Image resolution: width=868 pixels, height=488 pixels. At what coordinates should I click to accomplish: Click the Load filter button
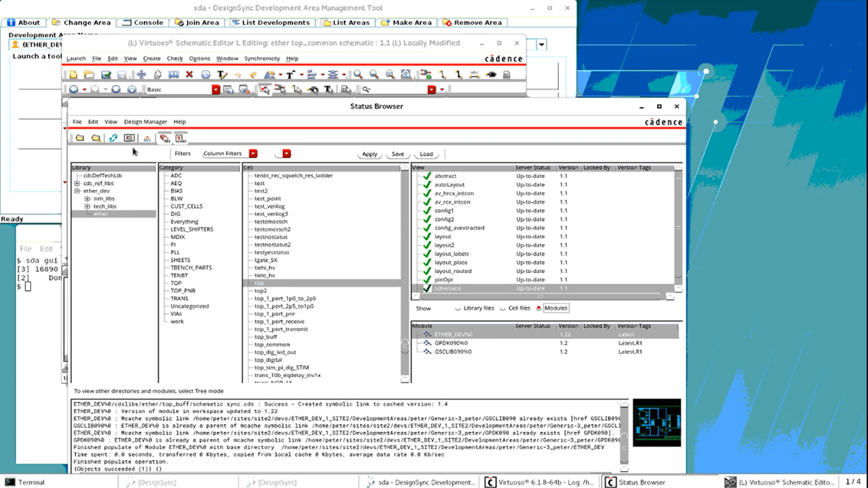click(427, 154)
